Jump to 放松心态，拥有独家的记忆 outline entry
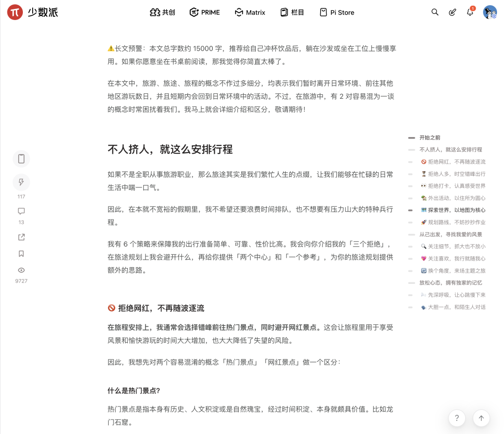Viewport: 504px width, 434px height. 451,283
